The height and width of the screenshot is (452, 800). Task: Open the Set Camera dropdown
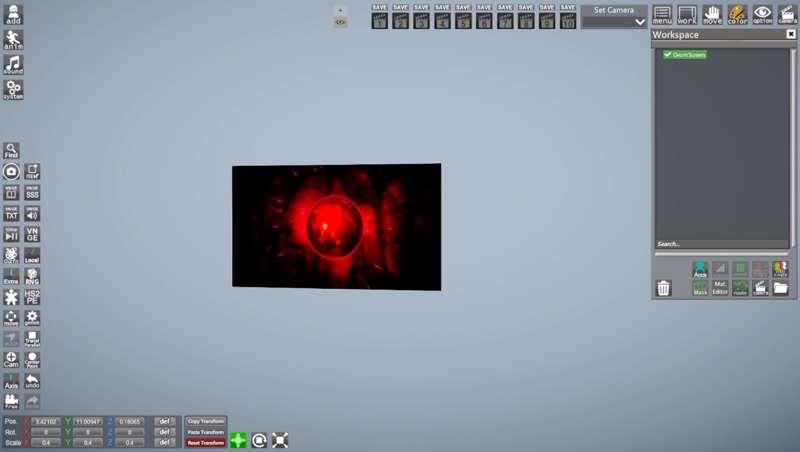point(614,22)
